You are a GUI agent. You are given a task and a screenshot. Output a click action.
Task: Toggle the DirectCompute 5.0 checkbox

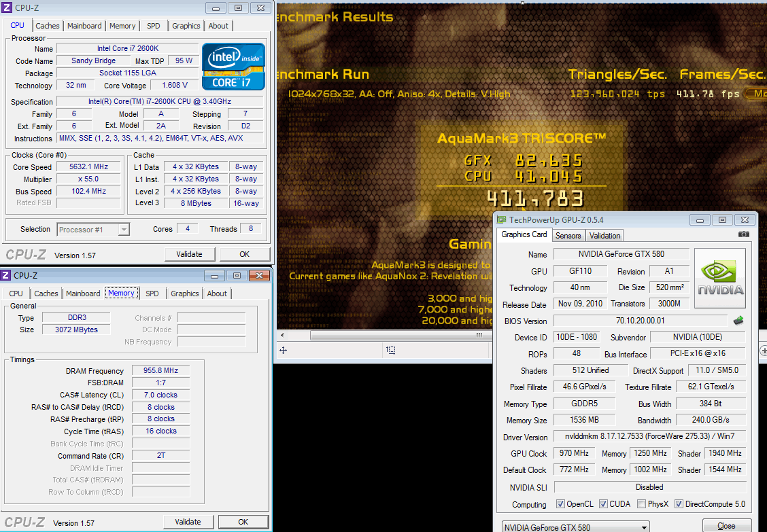[x=679, y=504]
